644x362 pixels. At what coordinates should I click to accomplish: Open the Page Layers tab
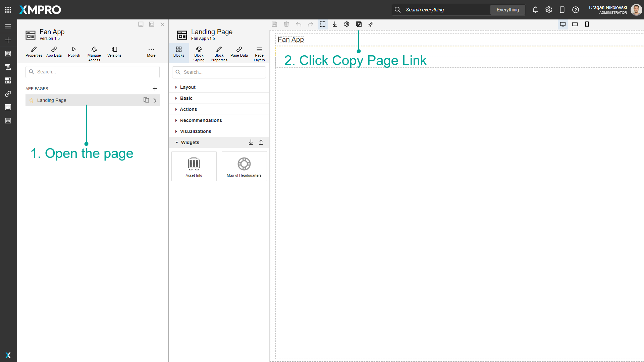pos(259,54)
